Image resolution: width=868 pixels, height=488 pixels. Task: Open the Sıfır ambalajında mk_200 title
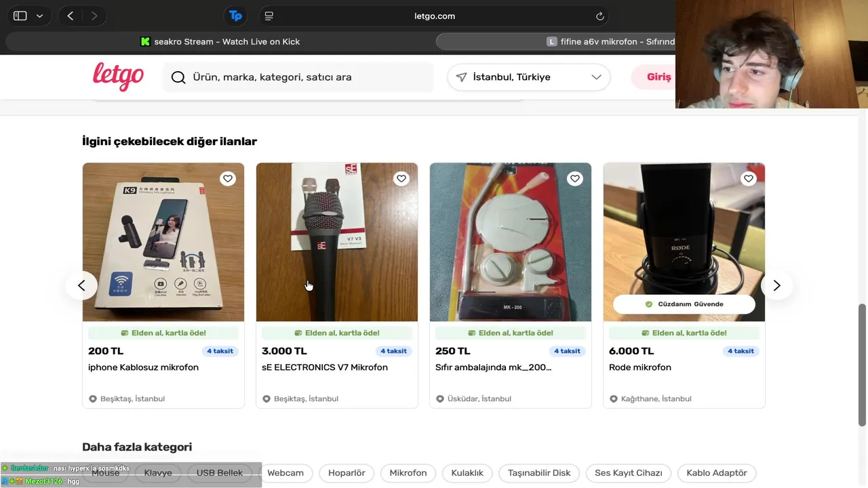[493, 367]
